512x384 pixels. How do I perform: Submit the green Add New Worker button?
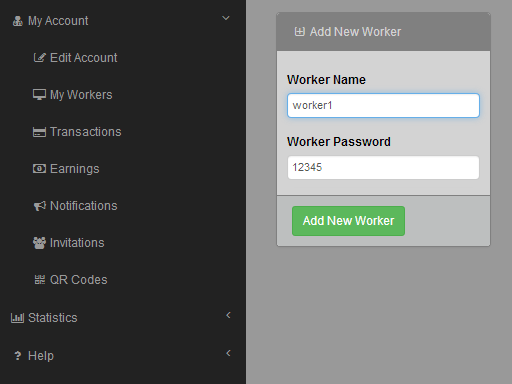pyautogui.click(x=348, y=221)
